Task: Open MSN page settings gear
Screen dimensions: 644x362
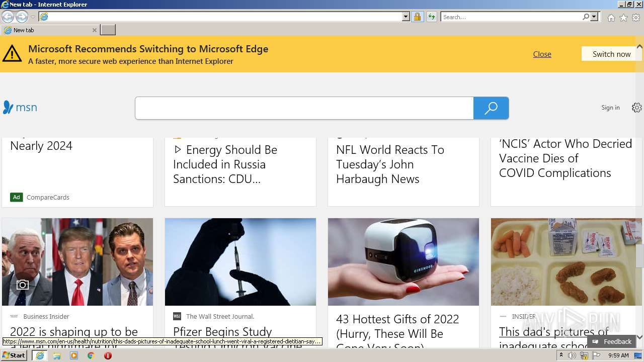Action: click(x=637, y=108)
